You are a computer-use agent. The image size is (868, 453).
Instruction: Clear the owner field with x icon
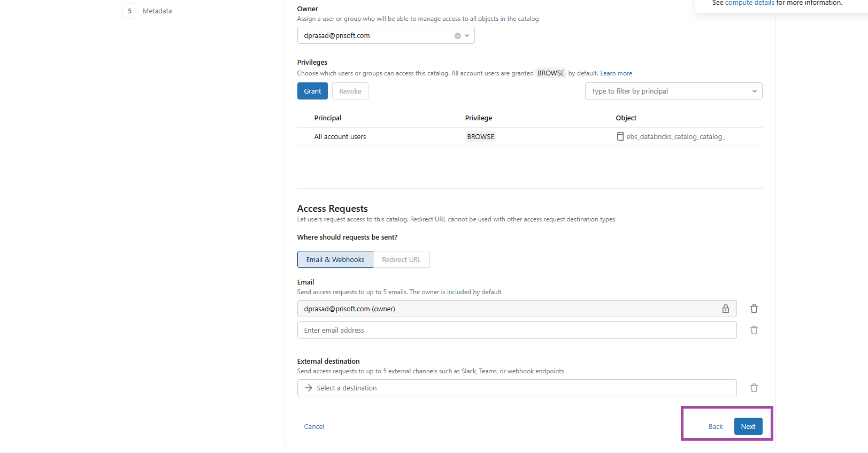pos(457,36)
